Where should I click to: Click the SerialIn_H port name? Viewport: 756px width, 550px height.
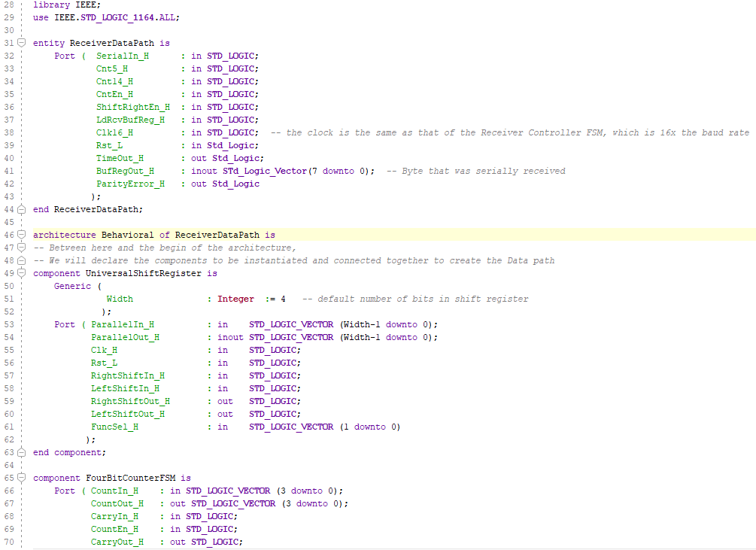click(x=122, y=55)
